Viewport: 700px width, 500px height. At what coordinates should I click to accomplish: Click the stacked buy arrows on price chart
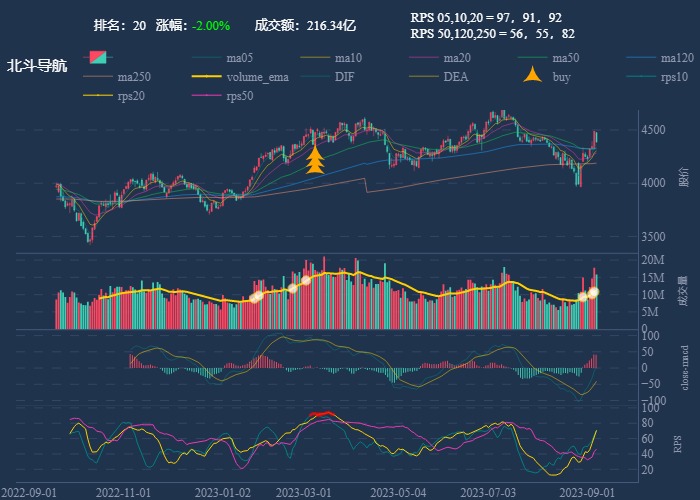[315, 161]
